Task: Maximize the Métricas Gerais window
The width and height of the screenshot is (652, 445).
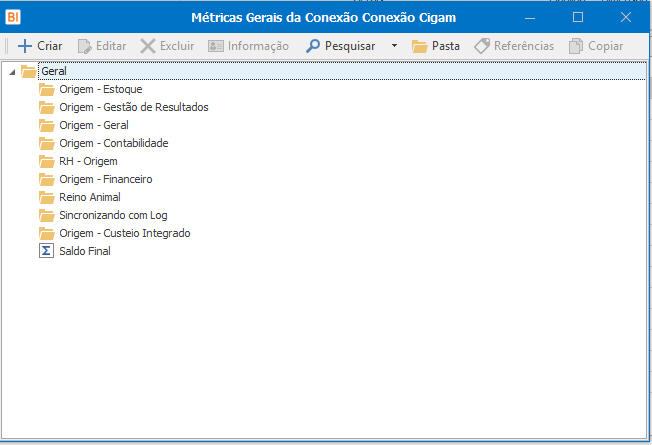Action: (x=578, y=17)
